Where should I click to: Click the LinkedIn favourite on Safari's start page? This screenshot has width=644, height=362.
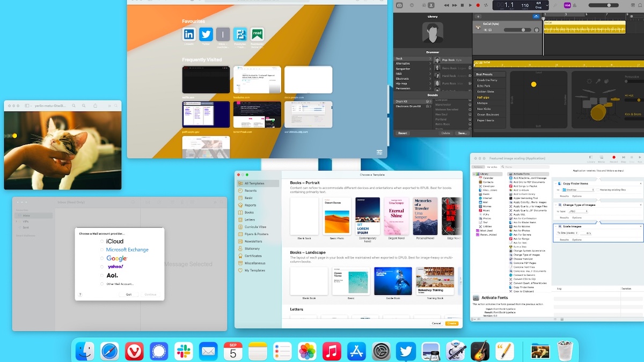point(189,33)
